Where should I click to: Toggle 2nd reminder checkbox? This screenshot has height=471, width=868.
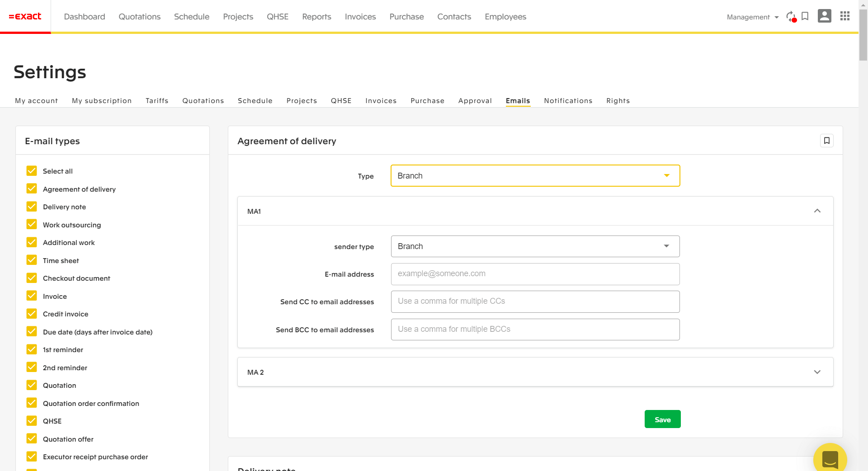32,367
